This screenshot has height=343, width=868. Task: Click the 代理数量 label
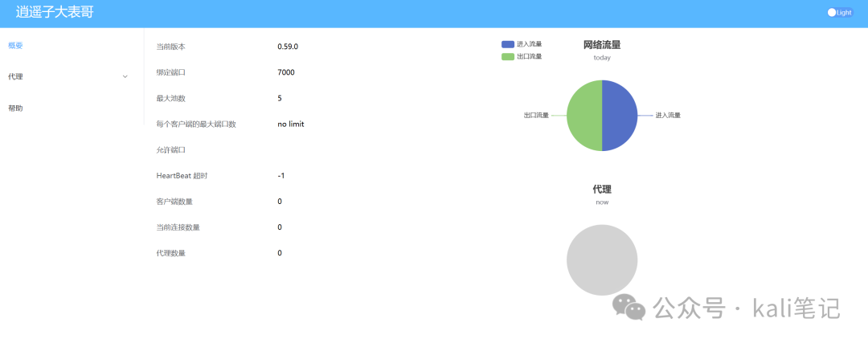(x=171, y=253)
